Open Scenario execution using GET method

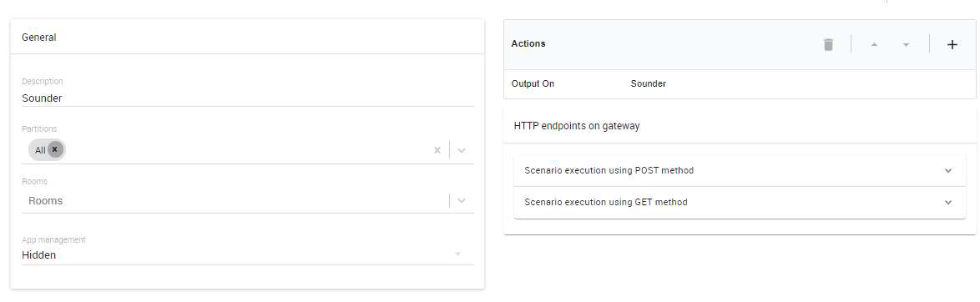pos(740,202)
